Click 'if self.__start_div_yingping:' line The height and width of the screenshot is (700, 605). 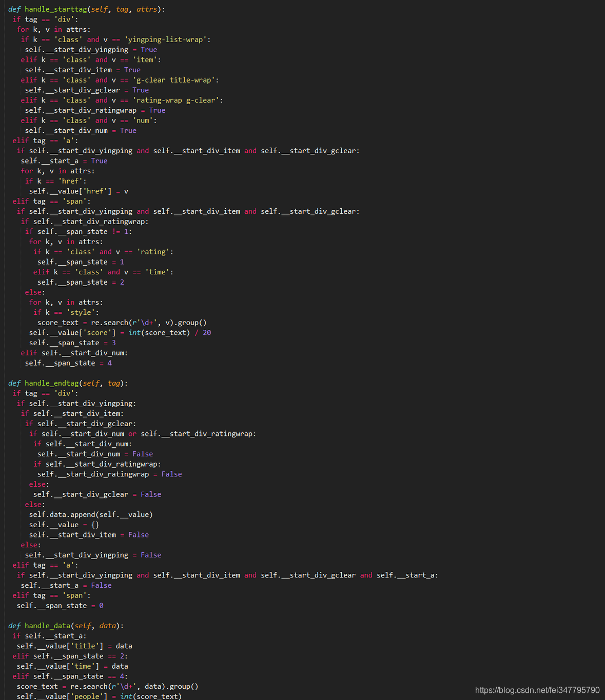[x=76, y=404]
